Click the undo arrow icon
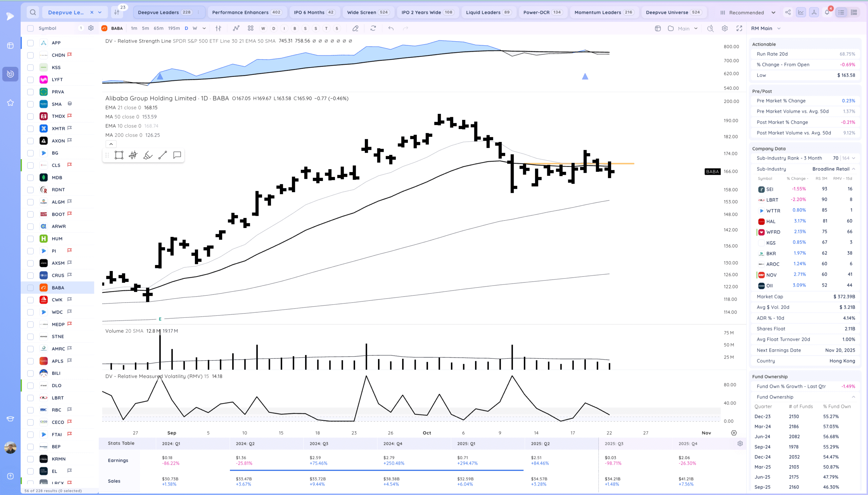 (391, 28)
